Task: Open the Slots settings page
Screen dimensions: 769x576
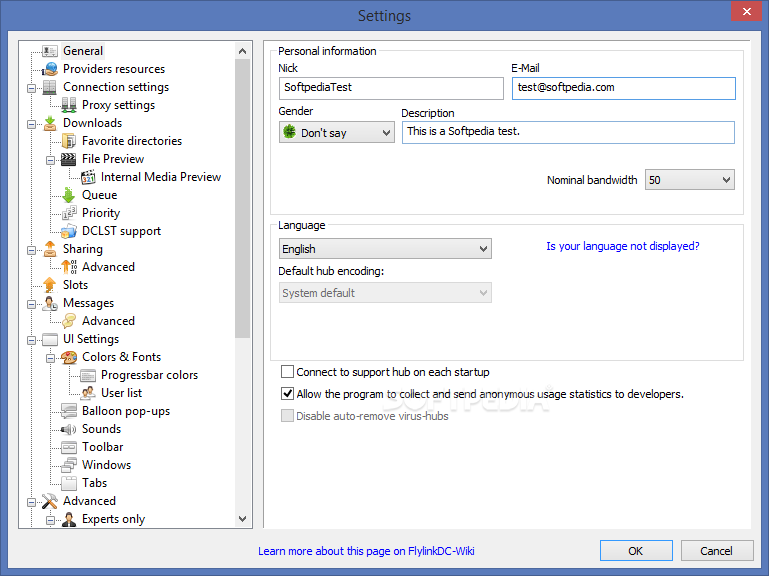Action: [76, 285]
